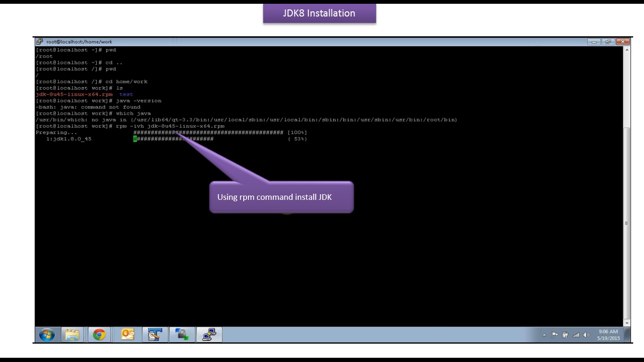The height and width of the screenshot is (362, 644).
Task: Click the '/usr/bin/which: no java in' line
Action: tap(247, 120)
